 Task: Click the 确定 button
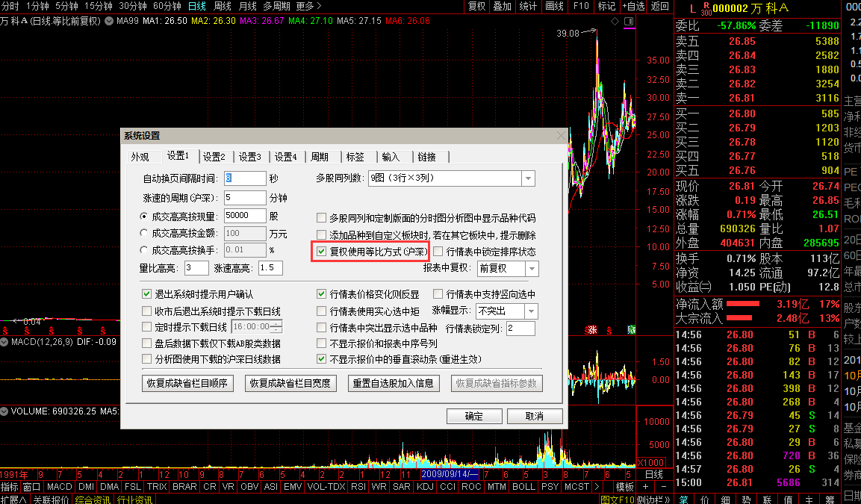[473, 416]
